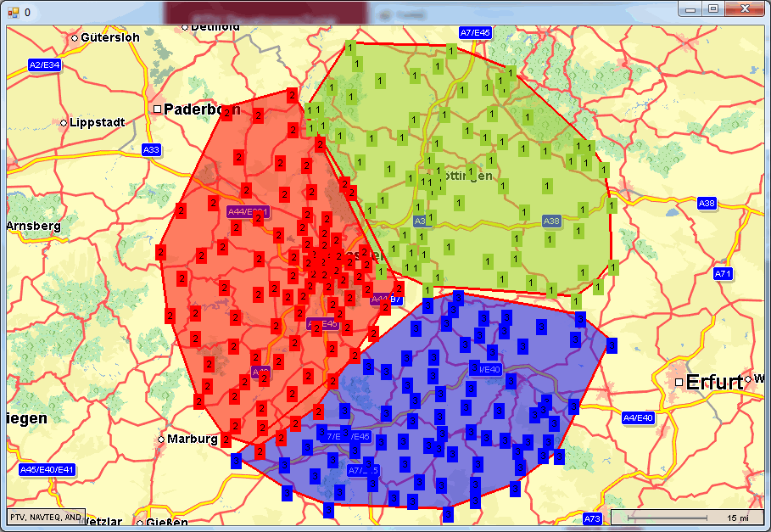Screen dimensions: 771x532
Task: Click the A2/E34 highway shield
Action: (44, 64)
